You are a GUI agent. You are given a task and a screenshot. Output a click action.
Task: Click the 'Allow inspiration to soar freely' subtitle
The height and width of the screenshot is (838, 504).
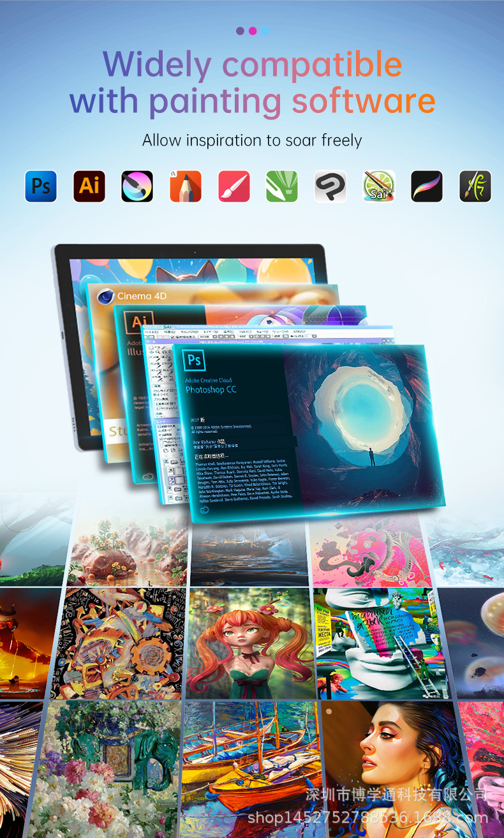(x=252, y=140)
